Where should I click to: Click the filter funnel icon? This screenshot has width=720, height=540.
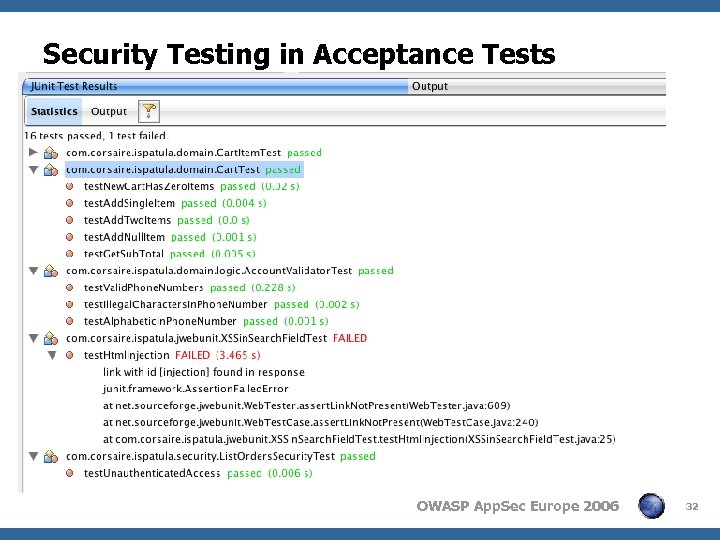tap(148, 110)
